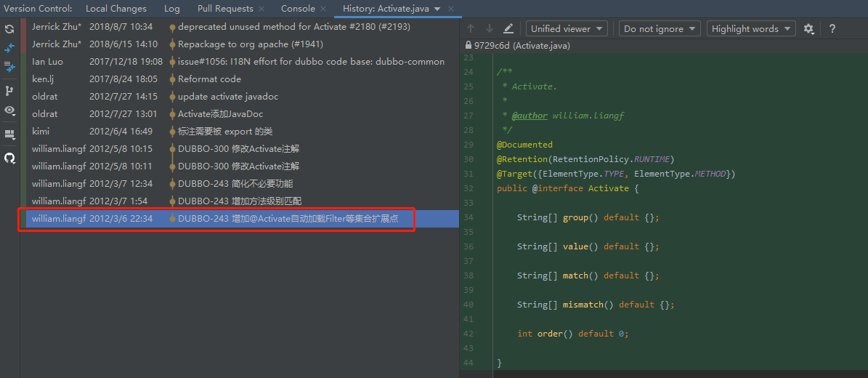Click the @author javadoc tag in code

(530, 116)
